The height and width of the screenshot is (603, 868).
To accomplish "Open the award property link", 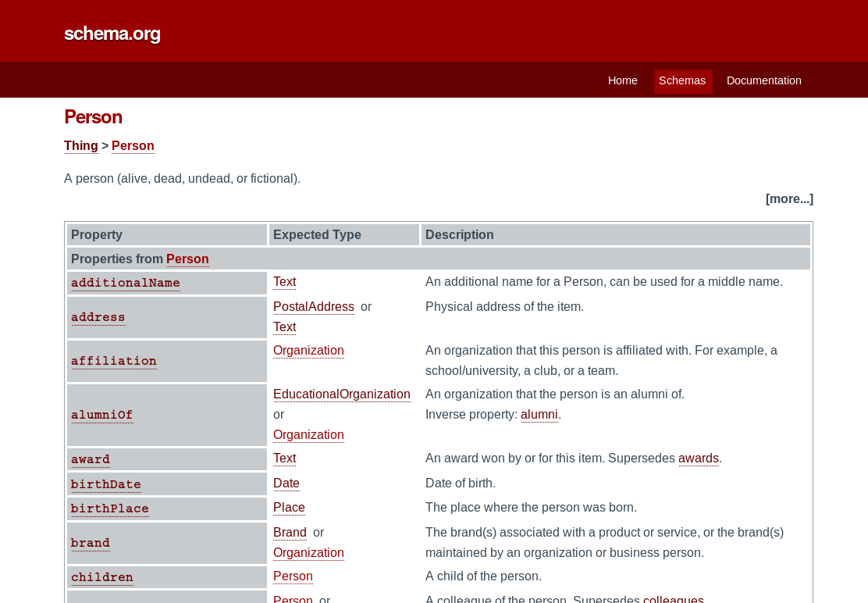I will tap(91, 459).
